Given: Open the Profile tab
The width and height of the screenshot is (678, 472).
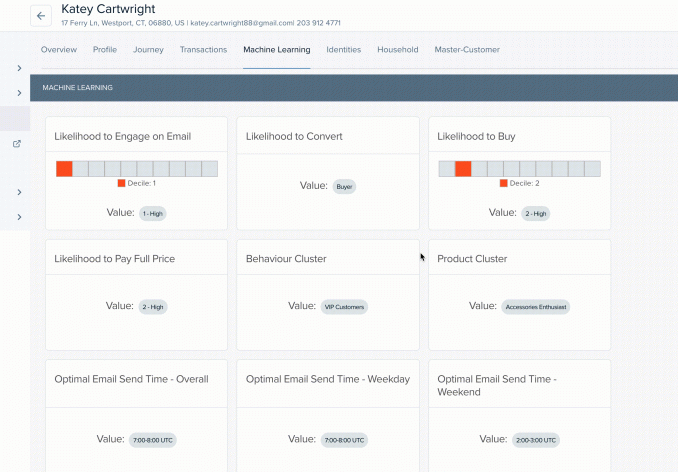Looking at the screenshot, I should (x=105, y=50).
